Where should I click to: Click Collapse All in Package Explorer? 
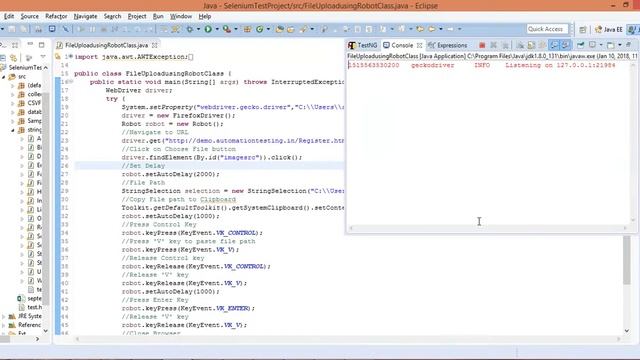[3, 58]
